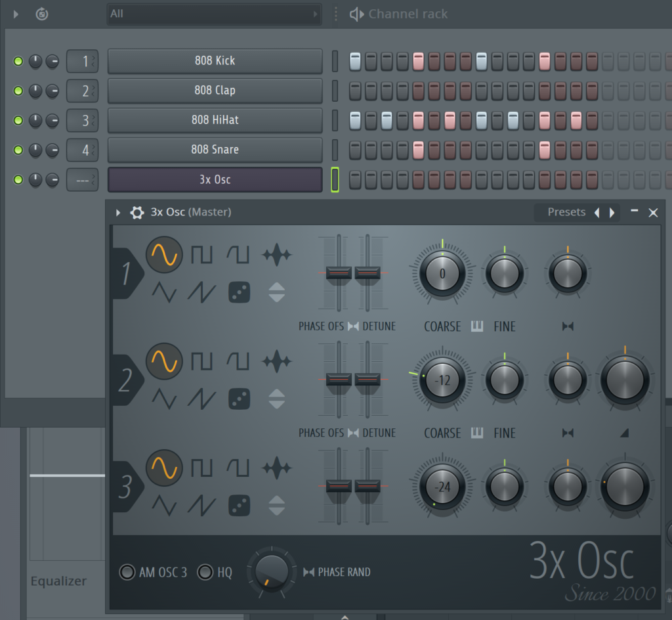Select rounded saw wave for oscillator 3
The width and height of the screenshot is (672, 620).
pos(238,468)
